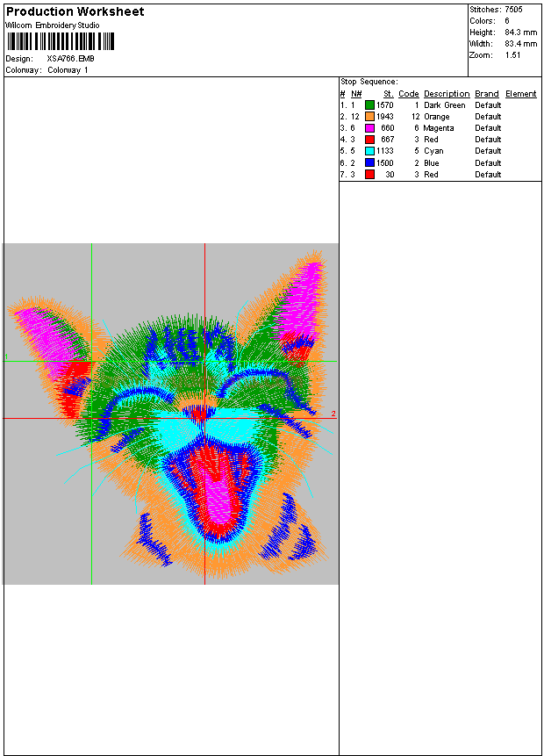Click the 'Magenta' description text
The height and width of the screenshot is (756, 544).
(x=439, y=128)
